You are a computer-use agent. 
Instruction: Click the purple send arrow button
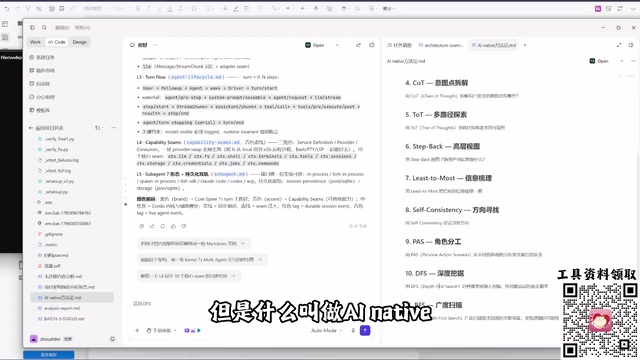(x=365, y=330)
